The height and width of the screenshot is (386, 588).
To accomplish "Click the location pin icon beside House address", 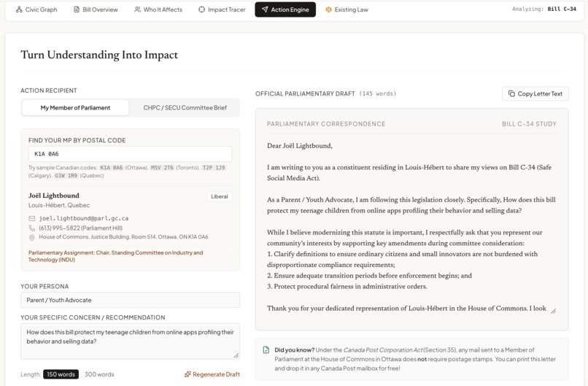I will [x=32, y=237].
